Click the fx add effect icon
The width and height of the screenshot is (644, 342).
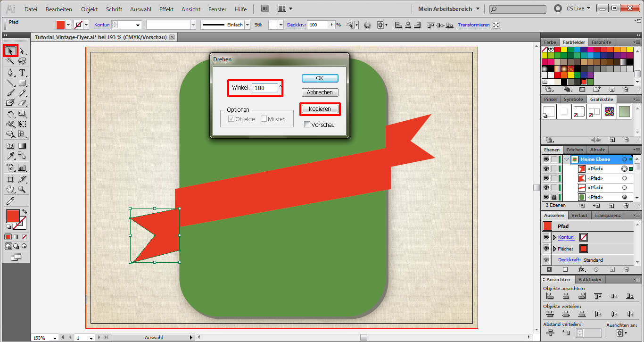coord(581,270)
